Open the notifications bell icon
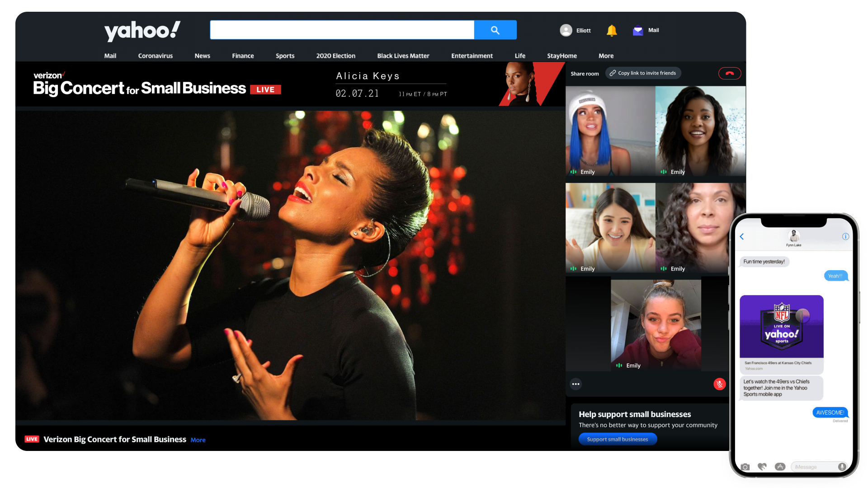The width and height of the screenshot is (868, 488). pos(612,30)
